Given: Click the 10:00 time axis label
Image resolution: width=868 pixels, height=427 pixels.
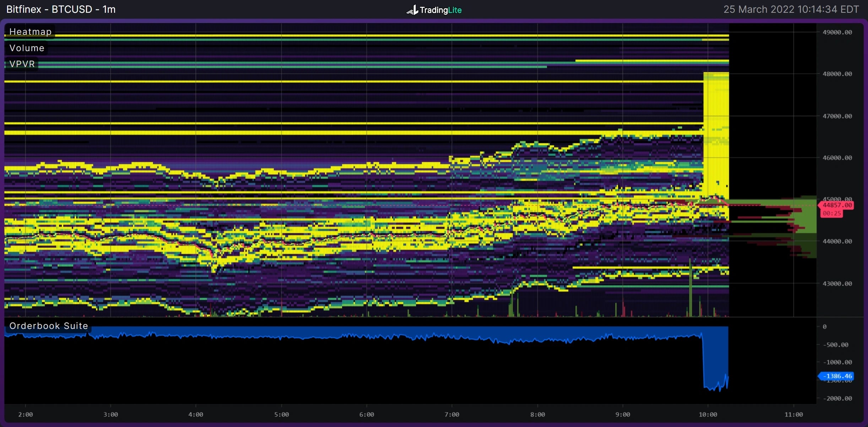Looking at the screenshot, I should click(708, 415).
